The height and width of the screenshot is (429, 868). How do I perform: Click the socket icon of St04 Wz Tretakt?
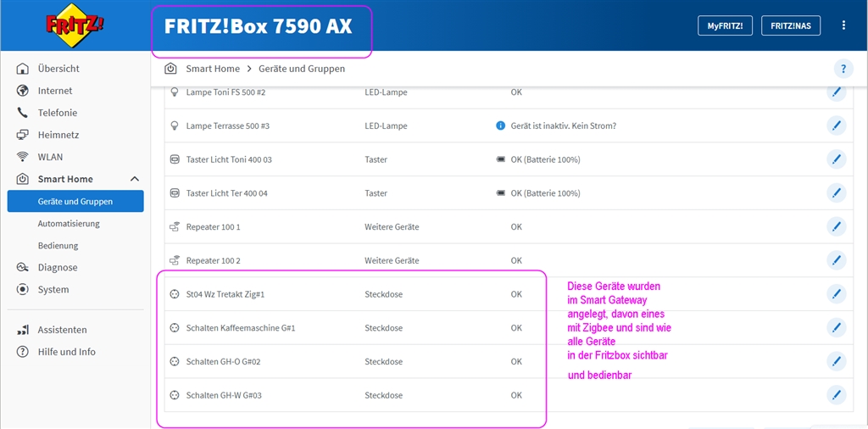click(x=175, y=294)
